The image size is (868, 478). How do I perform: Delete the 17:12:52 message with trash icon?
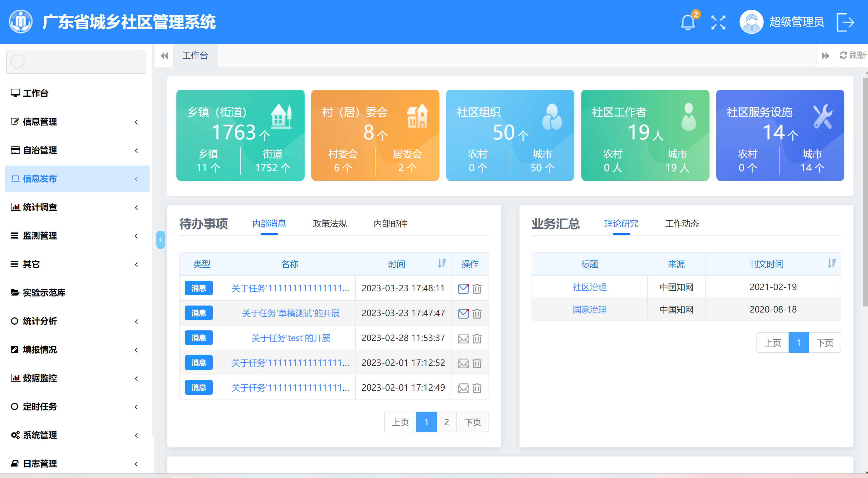coord(477,363)
